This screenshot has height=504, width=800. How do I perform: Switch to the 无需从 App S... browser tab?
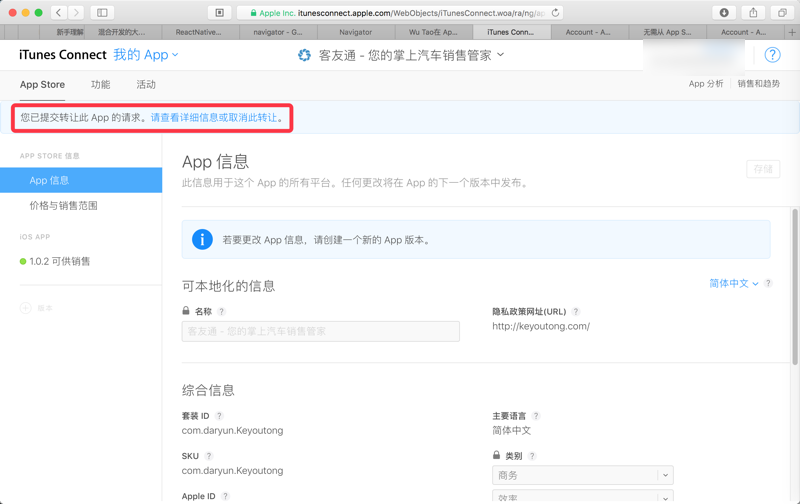tap(667, 32)
